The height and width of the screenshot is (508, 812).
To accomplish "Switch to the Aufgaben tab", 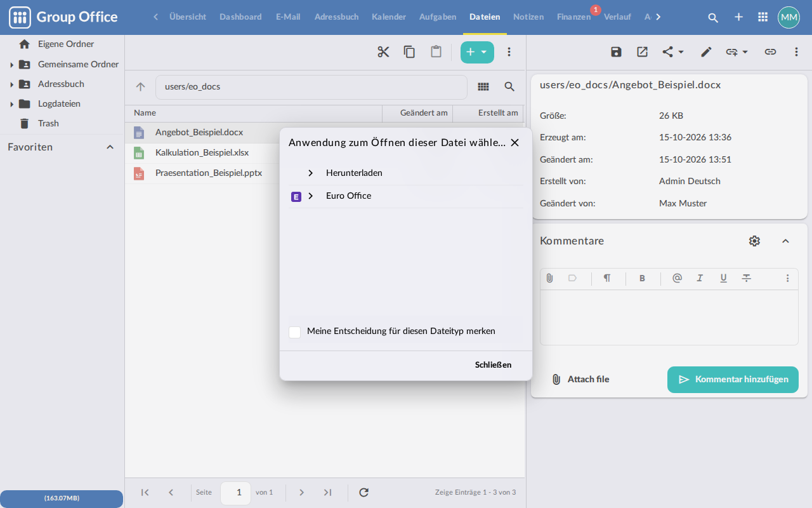I will 438,17.
